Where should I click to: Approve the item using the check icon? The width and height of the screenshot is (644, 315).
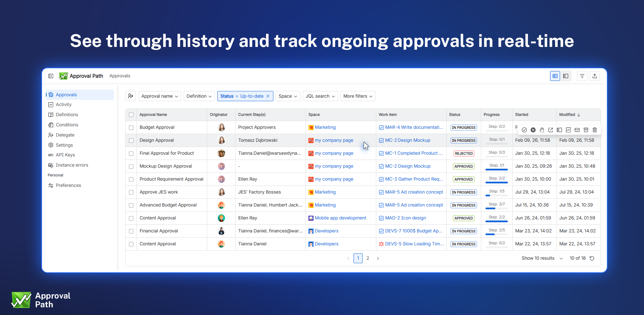524,130
